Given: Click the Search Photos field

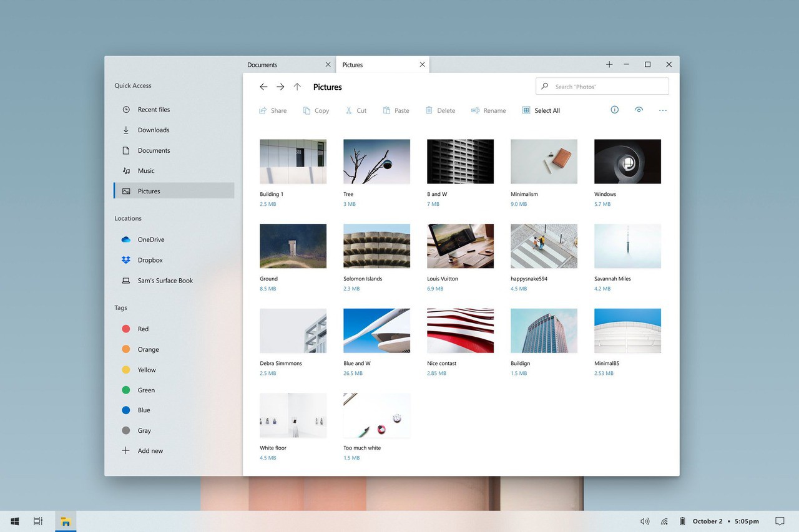Looking at the screenshot, I should point(602,87).
